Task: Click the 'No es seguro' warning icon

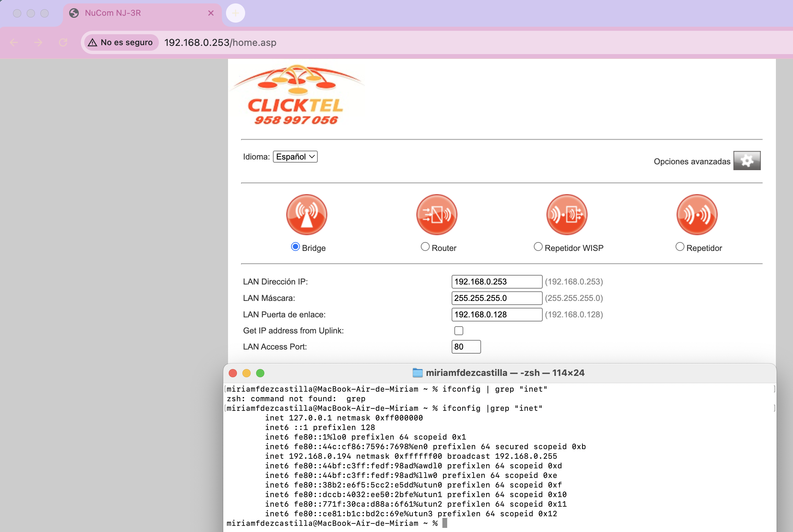Action: pyautogui.click(x=92, y=42)
